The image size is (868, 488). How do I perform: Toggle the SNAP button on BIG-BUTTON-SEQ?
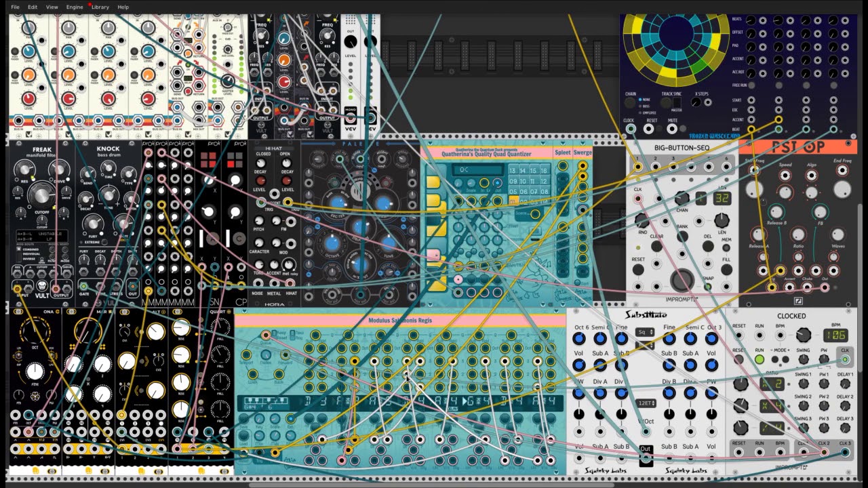point(708,287)
